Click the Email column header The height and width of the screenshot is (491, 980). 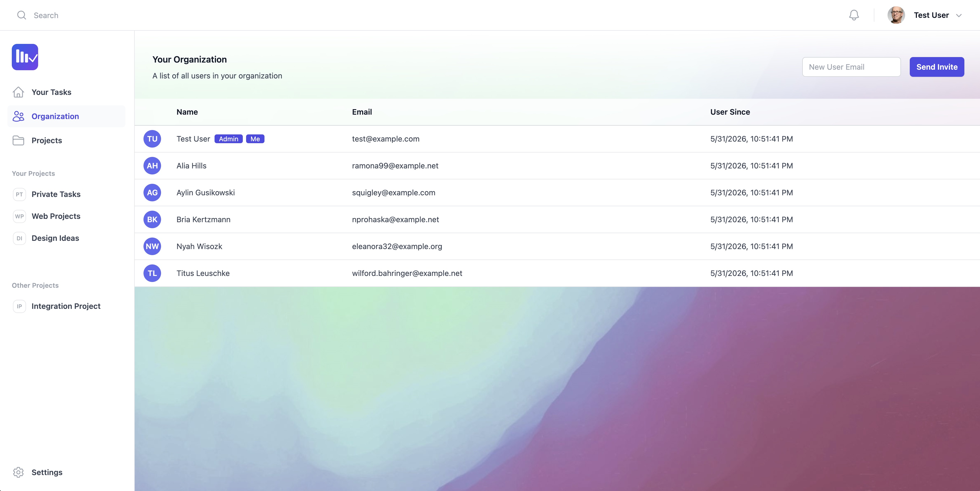pyautogui.click(x=362, y=112)
